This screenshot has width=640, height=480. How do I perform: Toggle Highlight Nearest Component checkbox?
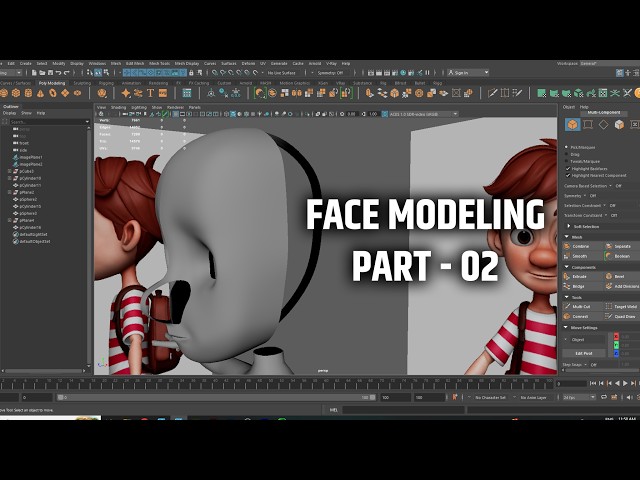pos(567,175)
